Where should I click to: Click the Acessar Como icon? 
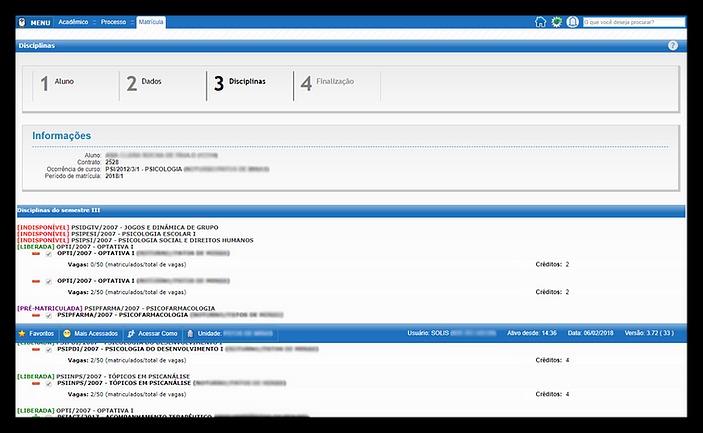(x=131, y=332)
